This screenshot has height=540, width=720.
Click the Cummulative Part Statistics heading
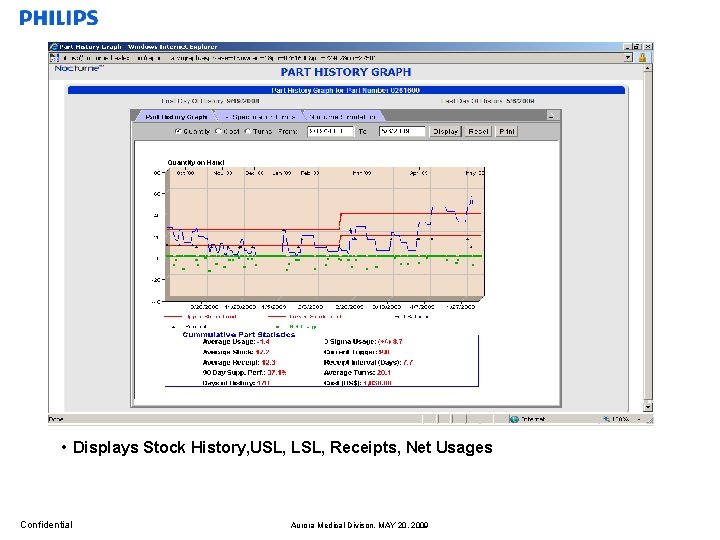(x=239, y=334)
